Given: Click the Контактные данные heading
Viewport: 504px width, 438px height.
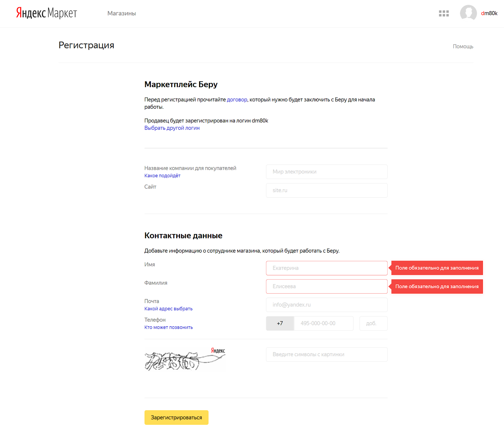Looking at the screenshot, I should tap(183, 236).
